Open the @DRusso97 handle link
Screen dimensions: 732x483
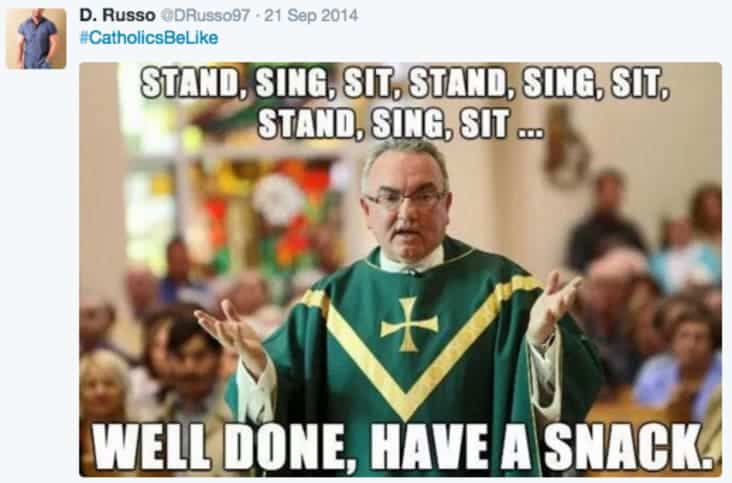206,15
